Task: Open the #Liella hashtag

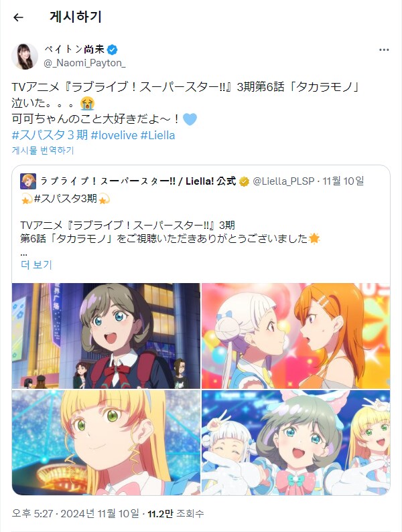Action: 157,135
